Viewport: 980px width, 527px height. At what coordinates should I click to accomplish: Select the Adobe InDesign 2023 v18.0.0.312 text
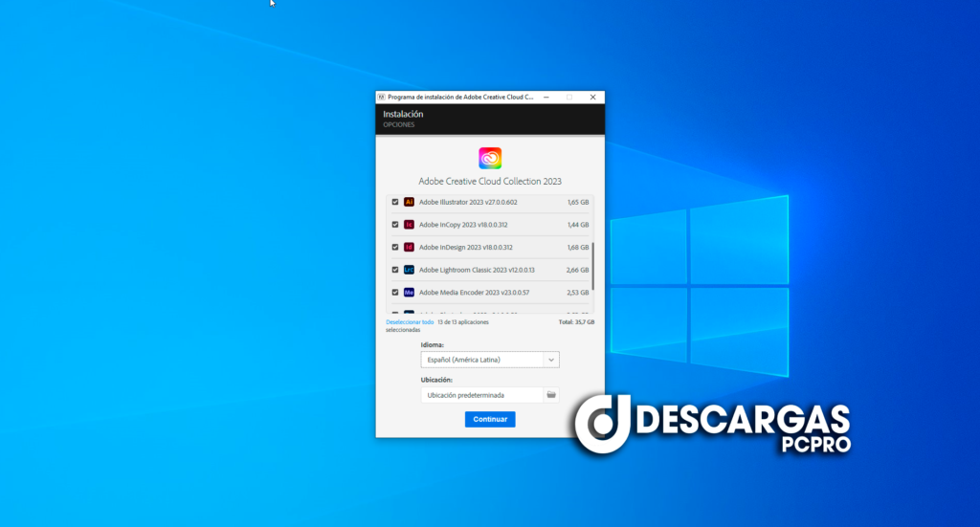tap(466, 247)
